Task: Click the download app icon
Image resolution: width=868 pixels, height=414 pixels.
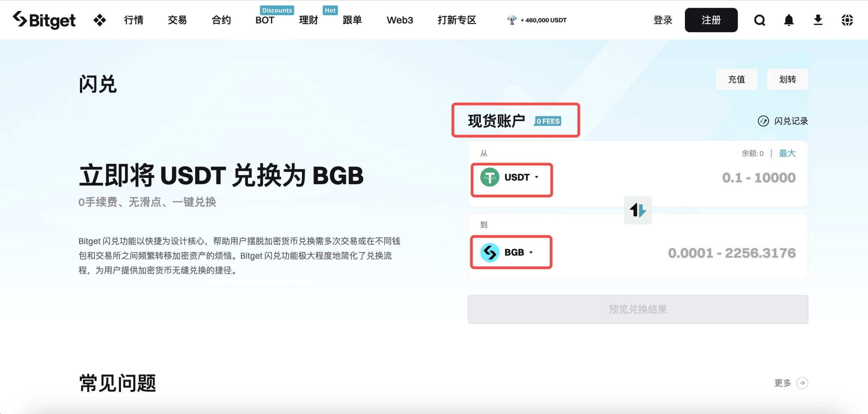Action: tap(818, 20)
